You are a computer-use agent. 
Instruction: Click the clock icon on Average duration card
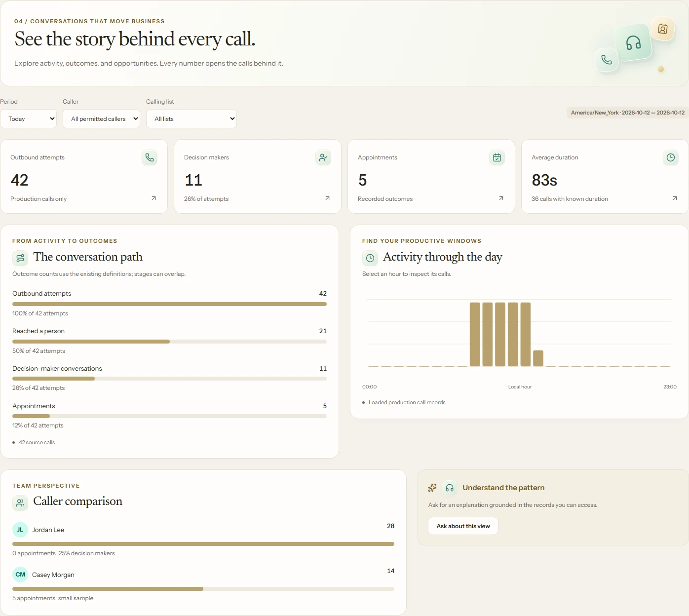671,157
